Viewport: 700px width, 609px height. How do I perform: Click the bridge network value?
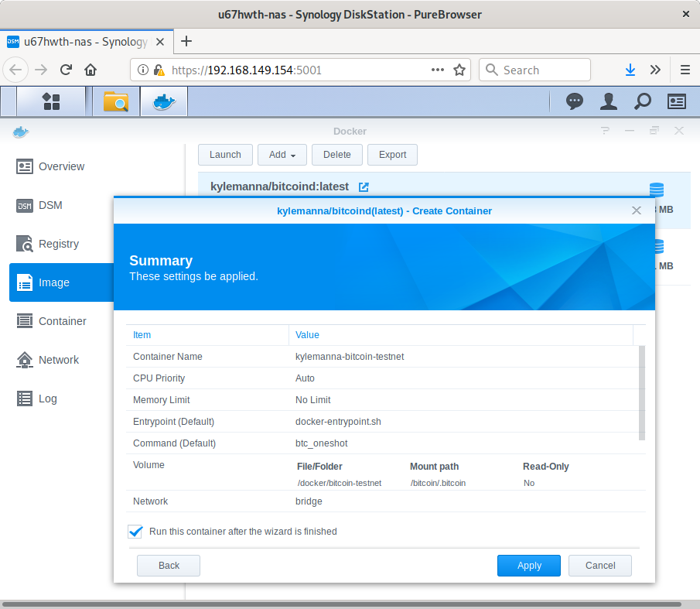[x=309, y=501]
